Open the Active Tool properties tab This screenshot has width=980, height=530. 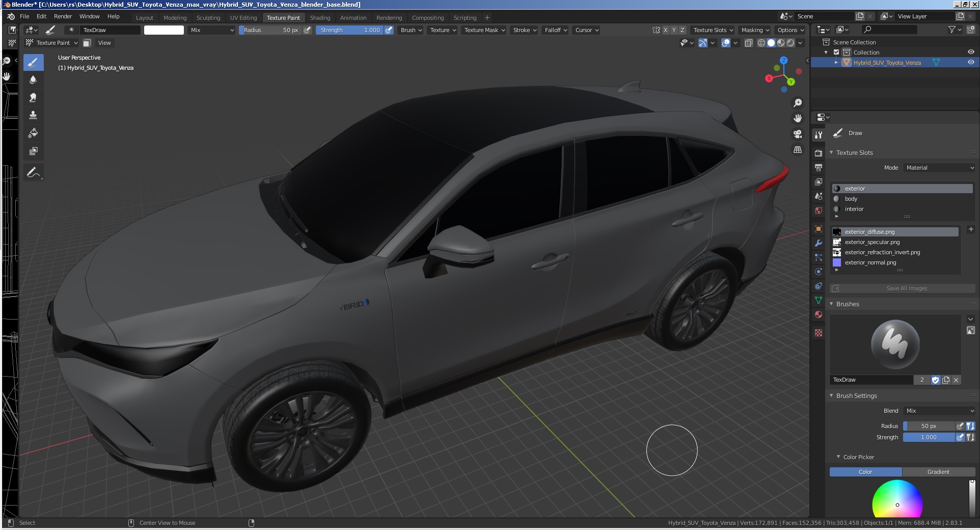[819, 135]
